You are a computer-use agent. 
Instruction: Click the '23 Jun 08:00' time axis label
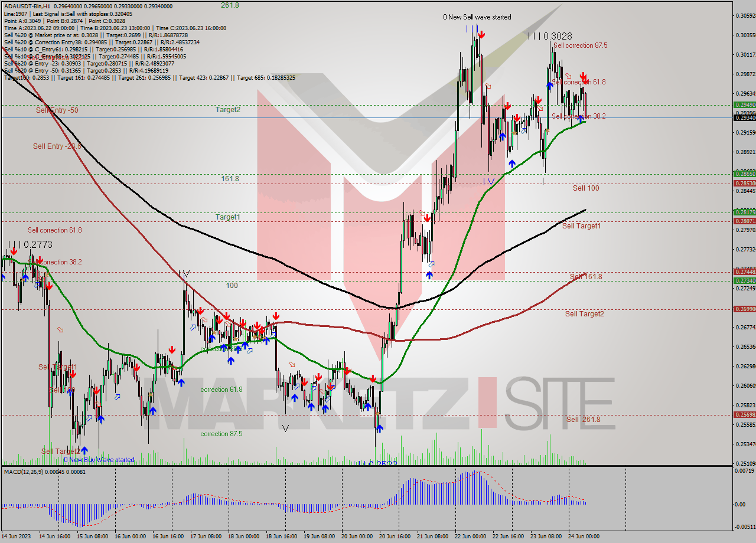pyautogui.click(x=547, y=536)
